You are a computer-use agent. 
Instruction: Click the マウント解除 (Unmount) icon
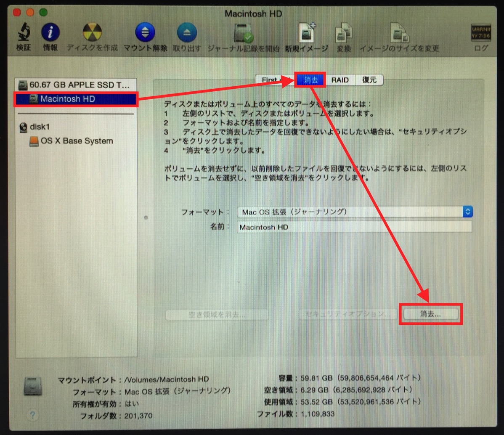(x=145, y=33)
